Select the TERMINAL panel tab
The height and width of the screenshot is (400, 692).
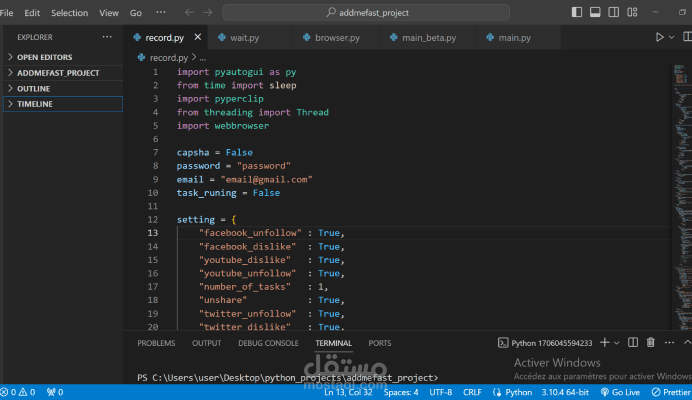pos(334,343)
